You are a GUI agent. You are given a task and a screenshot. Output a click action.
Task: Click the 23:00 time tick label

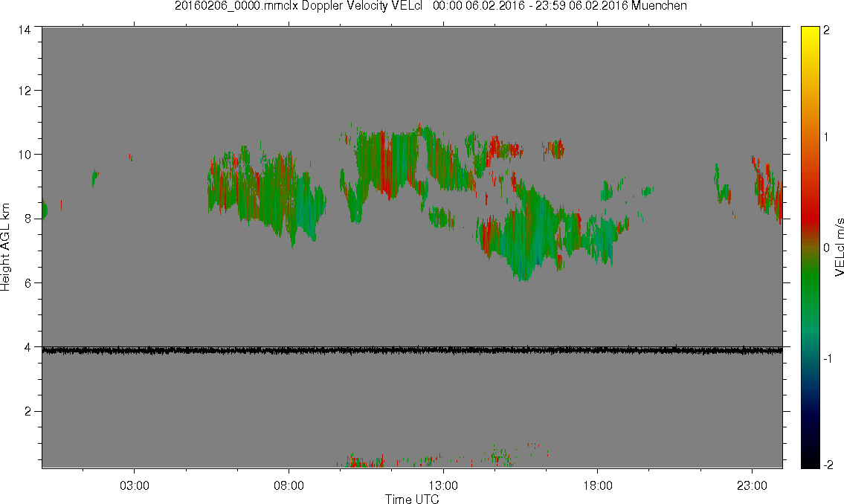752,485
